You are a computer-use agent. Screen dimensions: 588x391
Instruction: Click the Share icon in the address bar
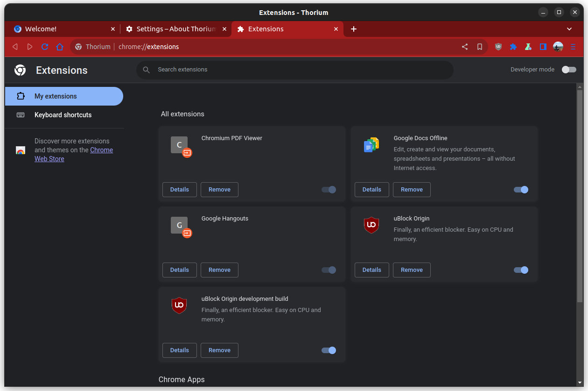pyautogui.click(x=464, y=47)
